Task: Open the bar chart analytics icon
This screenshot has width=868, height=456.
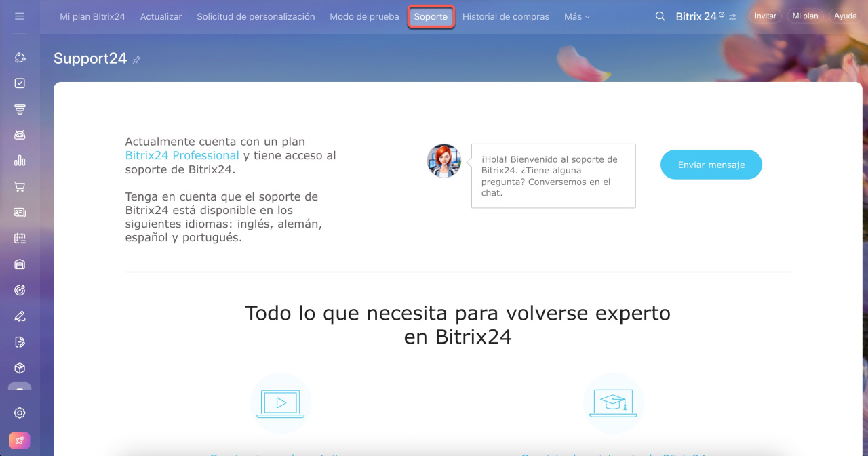Action: coord(20,161)
